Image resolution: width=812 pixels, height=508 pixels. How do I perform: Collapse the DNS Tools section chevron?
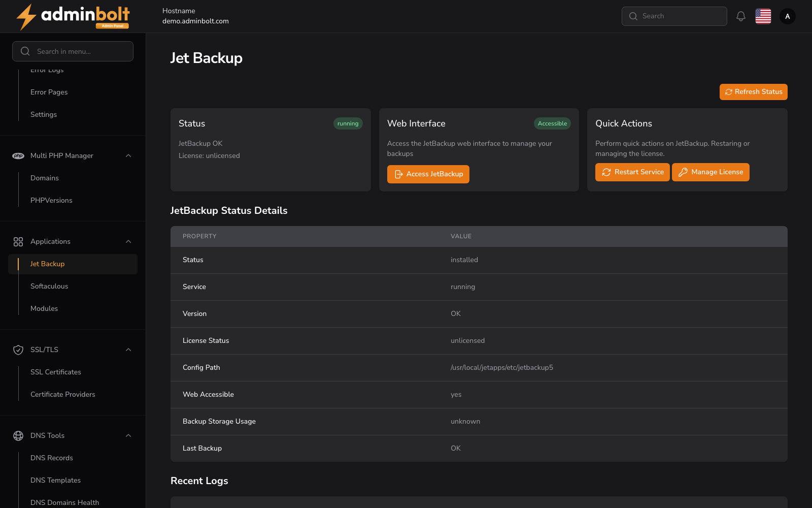[128, 436]
